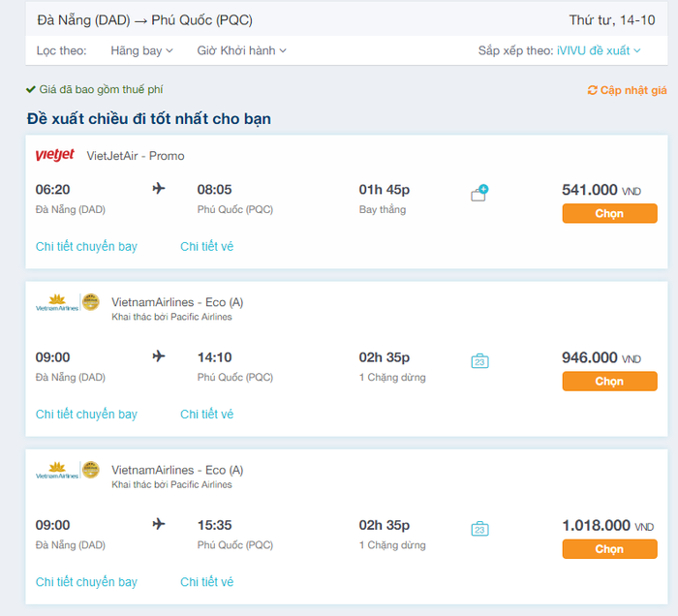Viewport: 678px width, 616px height.
Task: Select the 946.000 VND flight with Chọn
Action: [x=609, y=382]
